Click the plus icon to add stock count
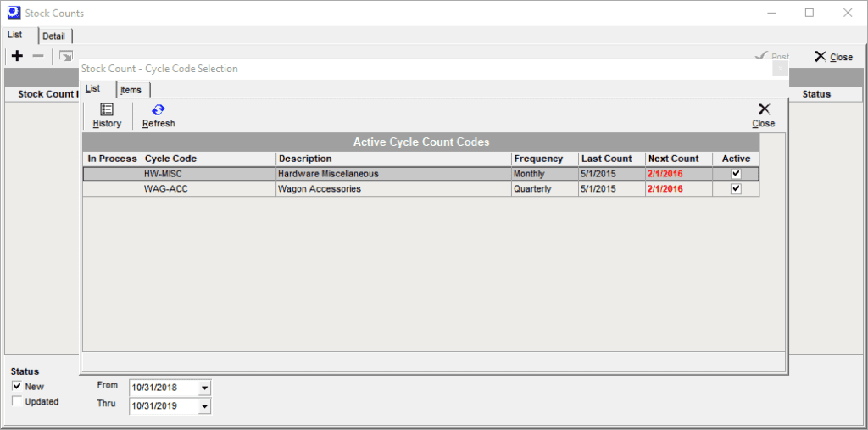Screen dimensions: 868x430 click(x=17, y=56)
